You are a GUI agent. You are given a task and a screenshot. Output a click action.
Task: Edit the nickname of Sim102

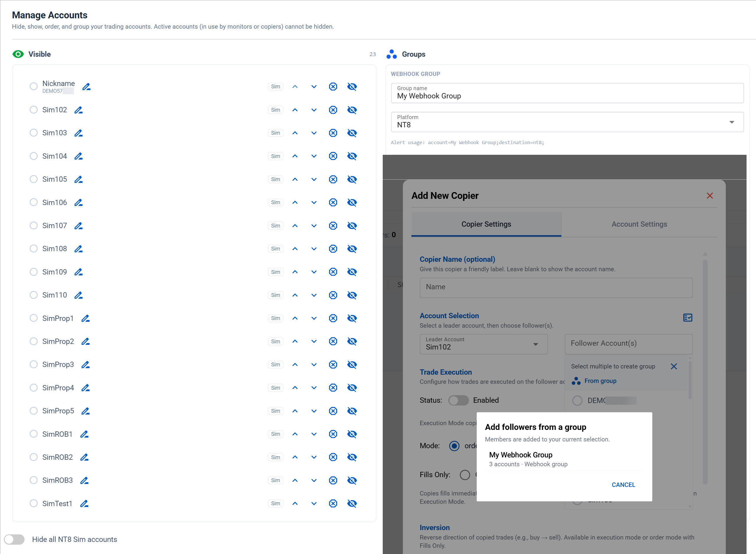tap(79, 110)
